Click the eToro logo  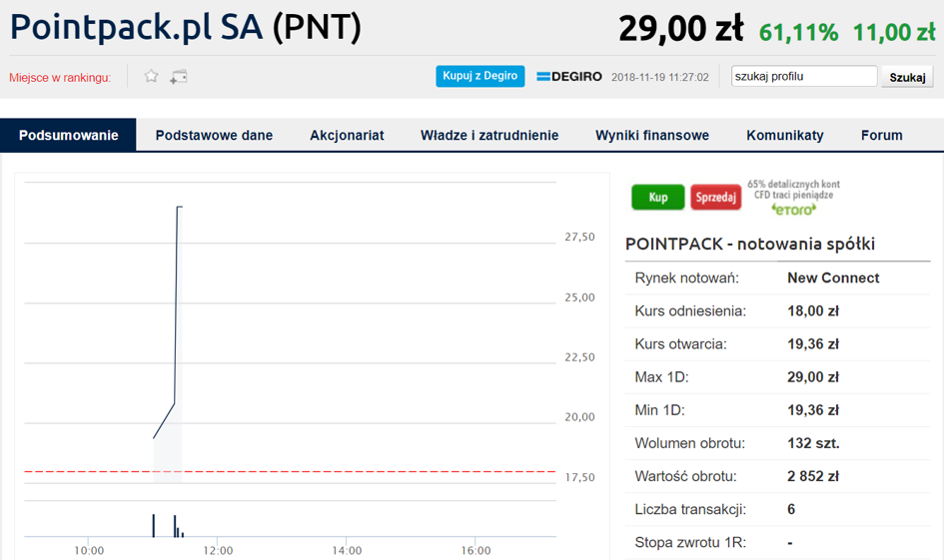(x=794, y=210)
